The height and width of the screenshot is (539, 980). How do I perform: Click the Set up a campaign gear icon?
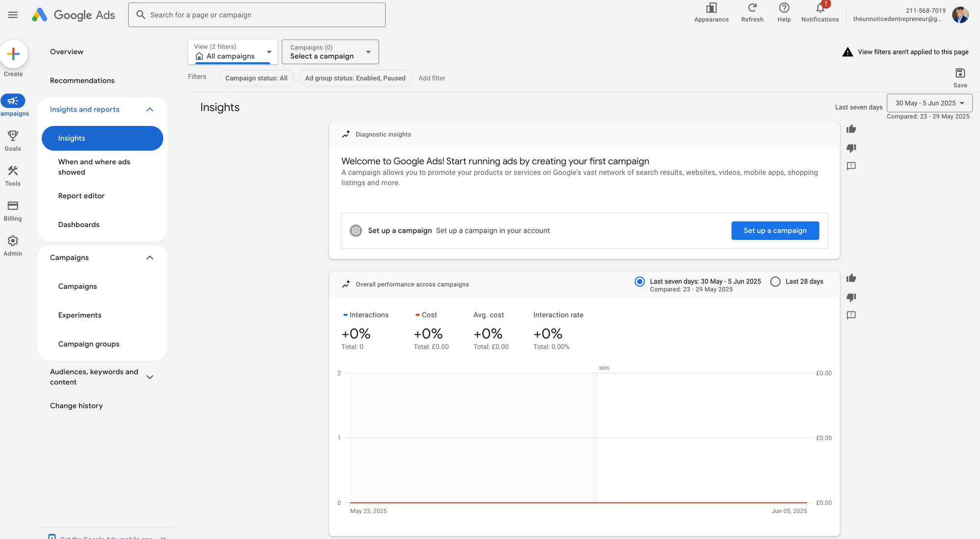pyautogui.click(x=356, y=231)
